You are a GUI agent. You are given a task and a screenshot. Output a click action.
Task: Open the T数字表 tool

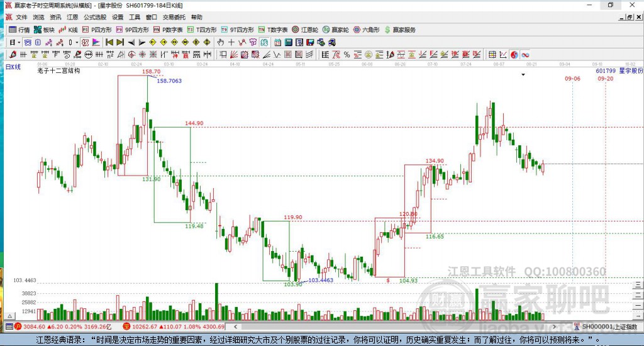point(273,30)
